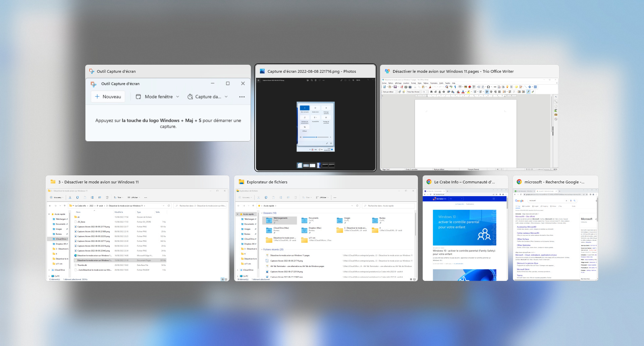Click Nouveau in Outil Capture d'écran

pos(108,97)
